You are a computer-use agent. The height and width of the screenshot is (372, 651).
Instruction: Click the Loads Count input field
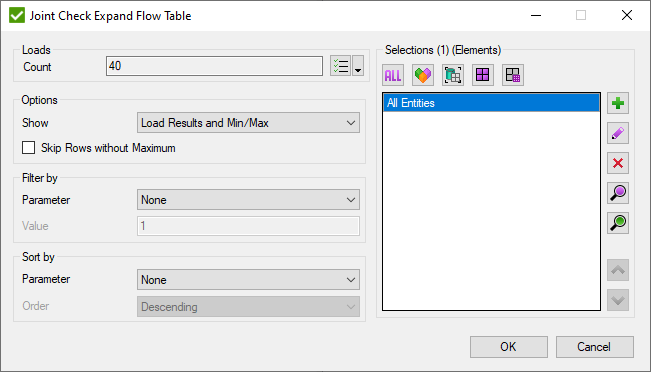click(x=214, y=66)
